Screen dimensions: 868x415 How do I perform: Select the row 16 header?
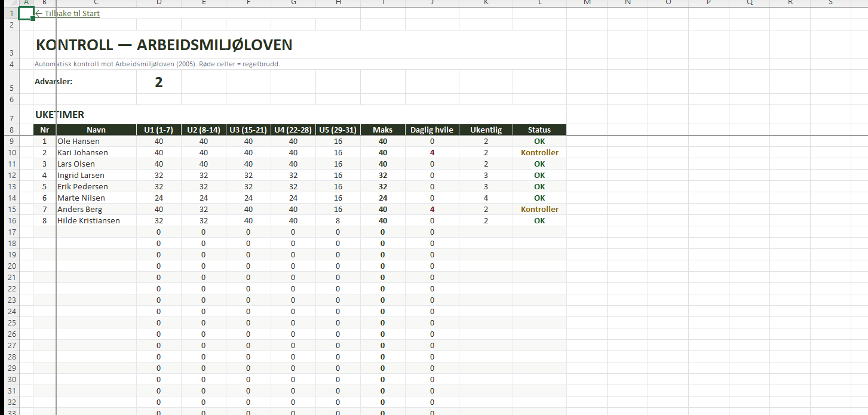[11, 220]
